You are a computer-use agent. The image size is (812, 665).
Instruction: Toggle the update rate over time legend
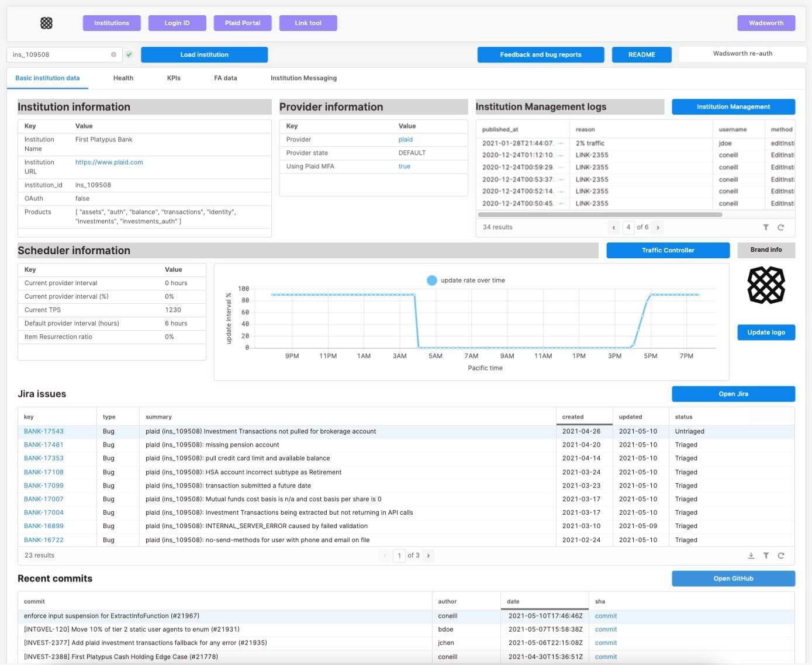click(x=432, y=280)
